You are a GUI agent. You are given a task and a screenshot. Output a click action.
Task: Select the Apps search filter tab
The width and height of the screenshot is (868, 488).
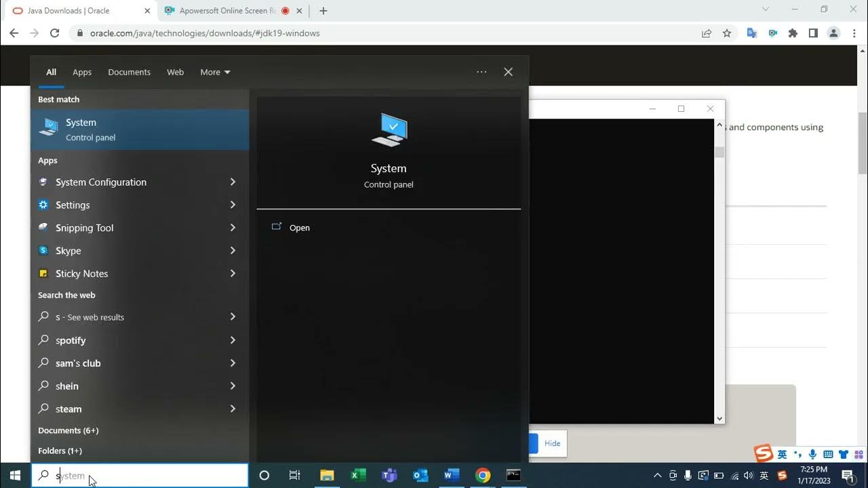(82, 72)
